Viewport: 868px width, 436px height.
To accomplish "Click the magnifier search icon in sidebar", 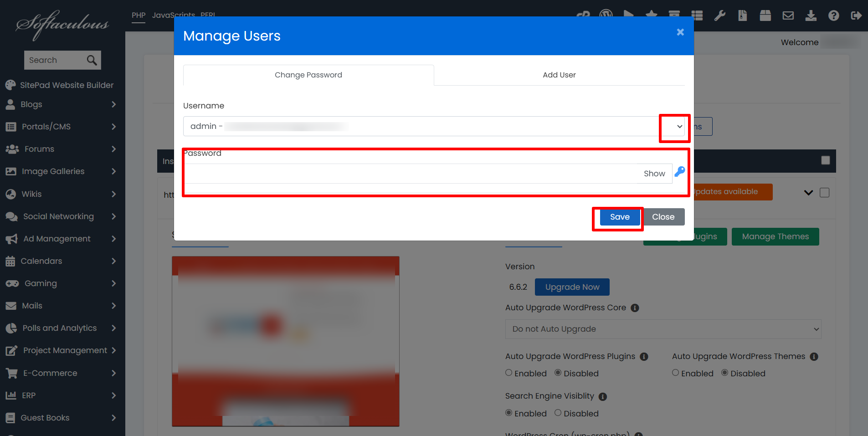I will [x=92, y=60].
